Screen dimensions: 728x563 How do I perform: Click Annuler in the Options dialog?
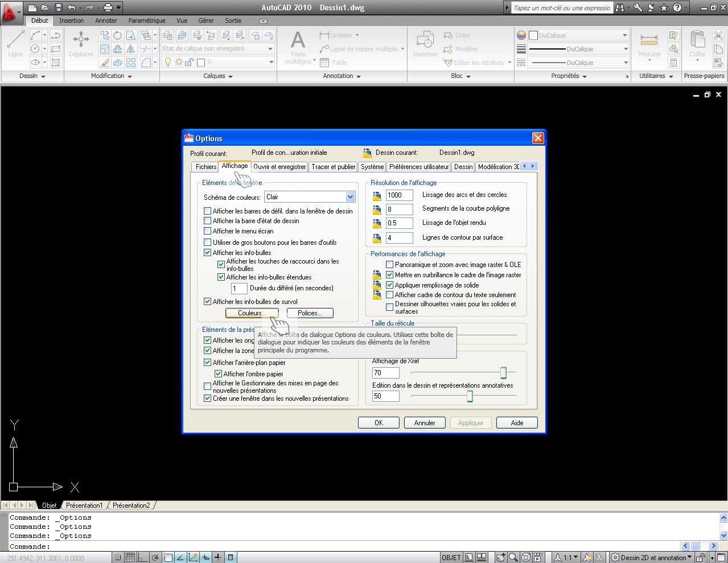[425, 423]
